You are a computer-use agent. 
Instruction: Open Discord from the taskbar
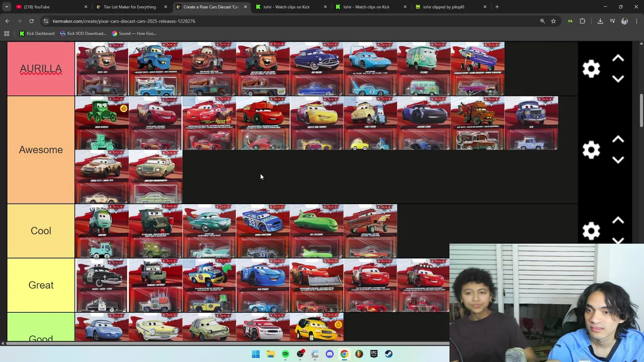pyautogui.click(x=330, y=354)
